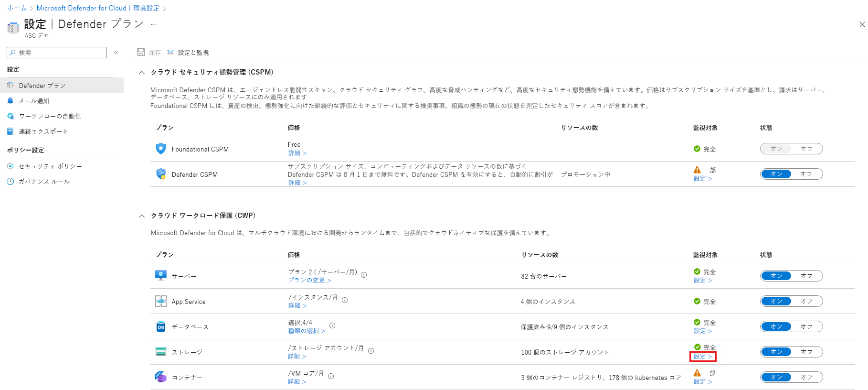
Task: Click info icon beside コンテナー VM コア/月
Action: [331, 376]
